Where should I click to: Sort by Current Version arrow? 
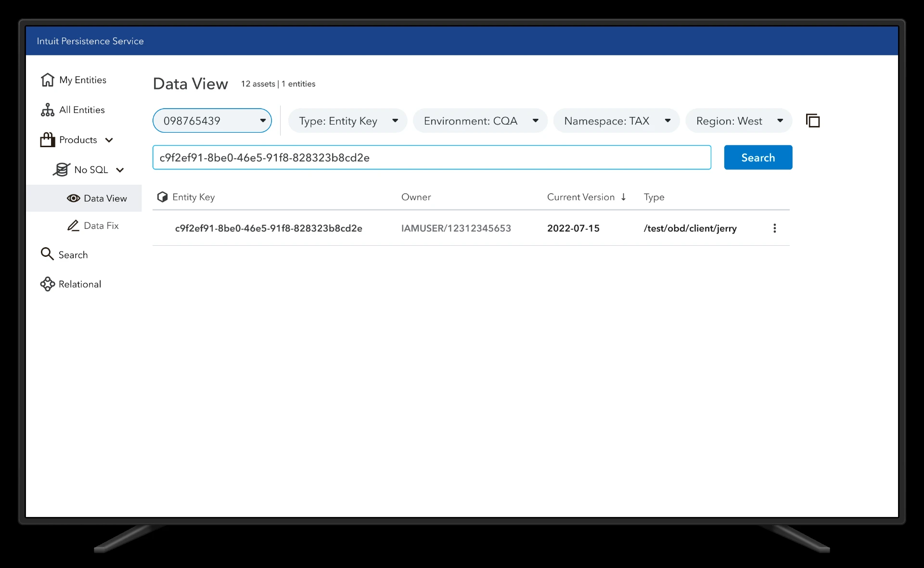[623, 197]
